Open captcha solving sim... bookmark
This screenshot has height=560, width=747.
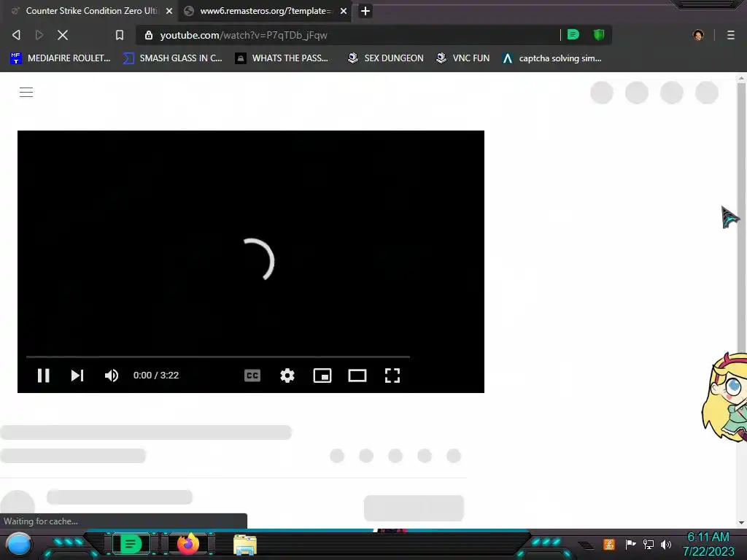(x=551, y=58)
